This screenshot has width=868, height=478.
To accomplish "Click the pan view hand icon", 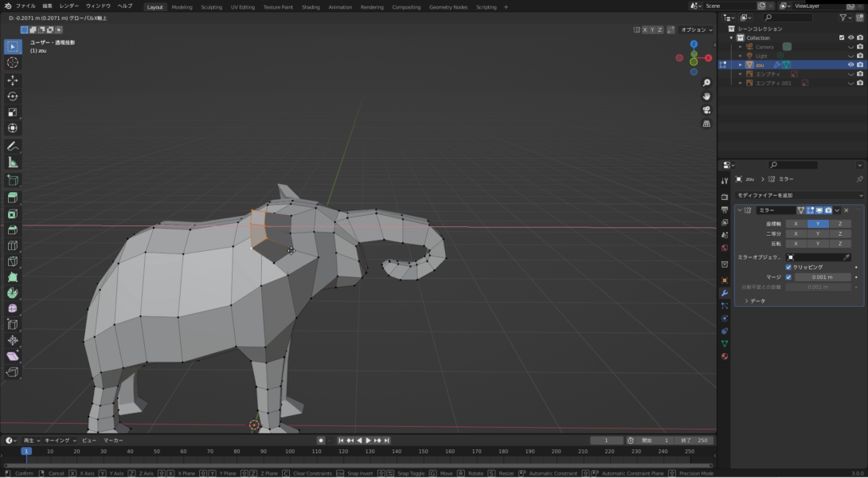I will click(x=706, y=96).
